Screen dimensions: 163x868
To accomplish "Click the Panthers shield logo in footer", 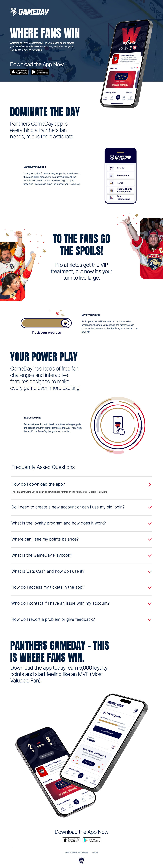I will click(x=81, y=861).
